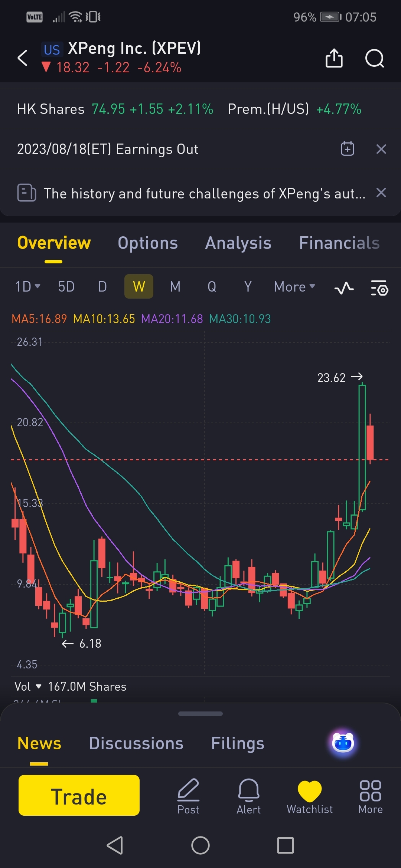Switch to the Analysis tab
The width and height of the screenshot is (401, 868).
(x=238, y=243)
